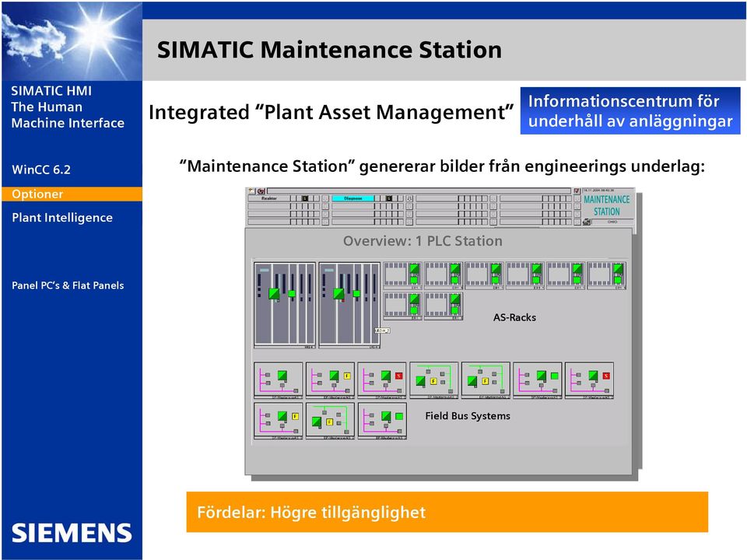Open the right large AS rack with red marker
Viewport: 747px width, 560px height.
click(349, 305)
